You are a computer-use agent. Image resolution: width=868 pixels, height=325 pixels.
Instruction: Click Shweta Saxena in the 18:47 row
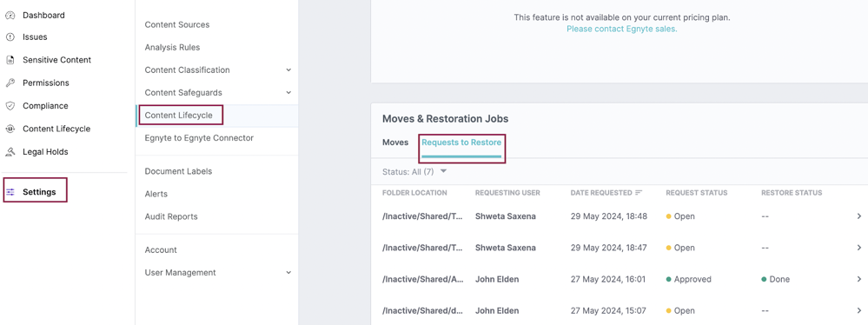point(506,248)
